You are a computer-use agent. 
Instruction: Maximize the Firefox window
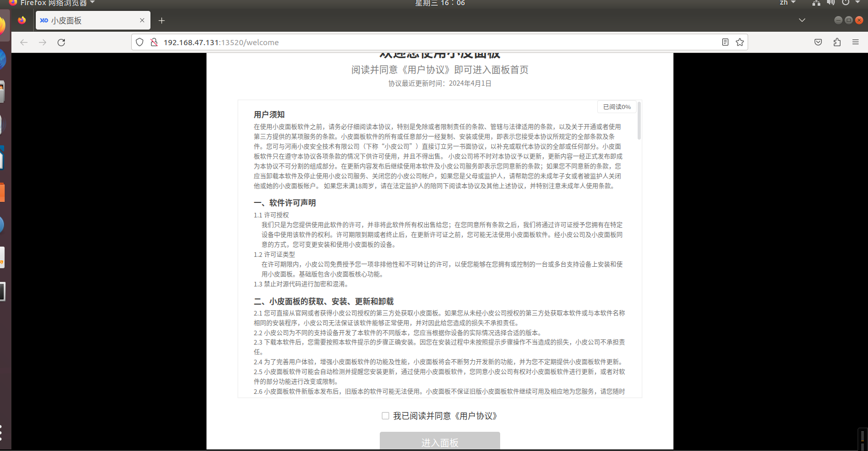(x=849, y=20)
